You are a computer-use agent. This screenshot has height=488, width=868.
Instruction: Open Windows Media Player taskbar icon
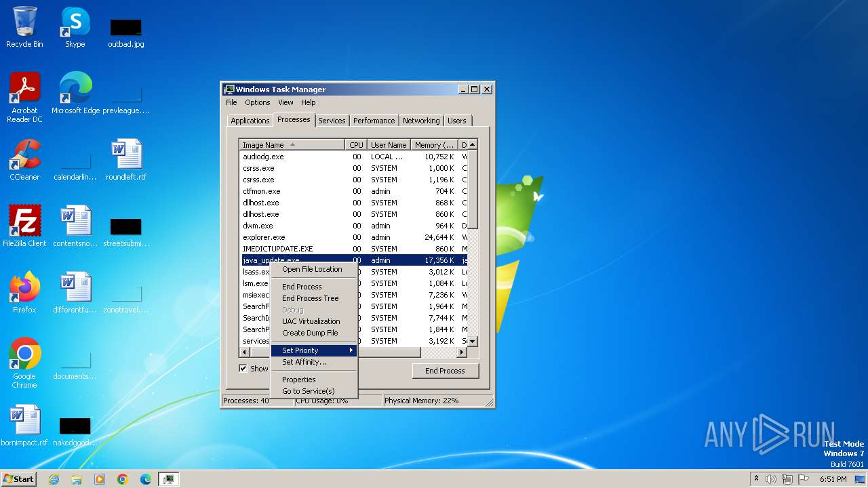tap(100, 479)
